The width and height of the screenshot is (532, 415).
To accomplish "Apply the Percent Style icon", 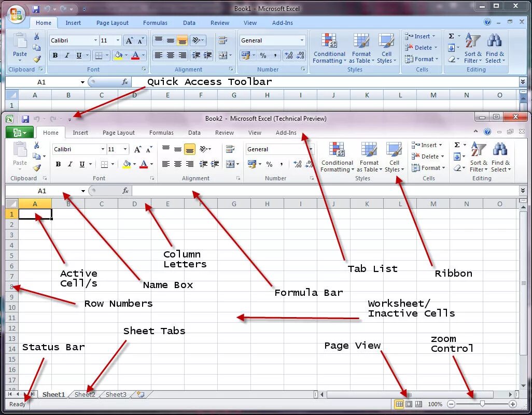I will pos(270,164).
